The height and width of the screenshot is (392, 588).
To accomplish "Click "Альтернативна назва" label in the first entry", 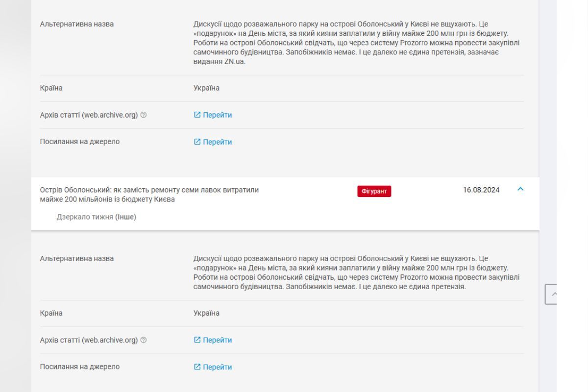I will click(x=76, y=24).
